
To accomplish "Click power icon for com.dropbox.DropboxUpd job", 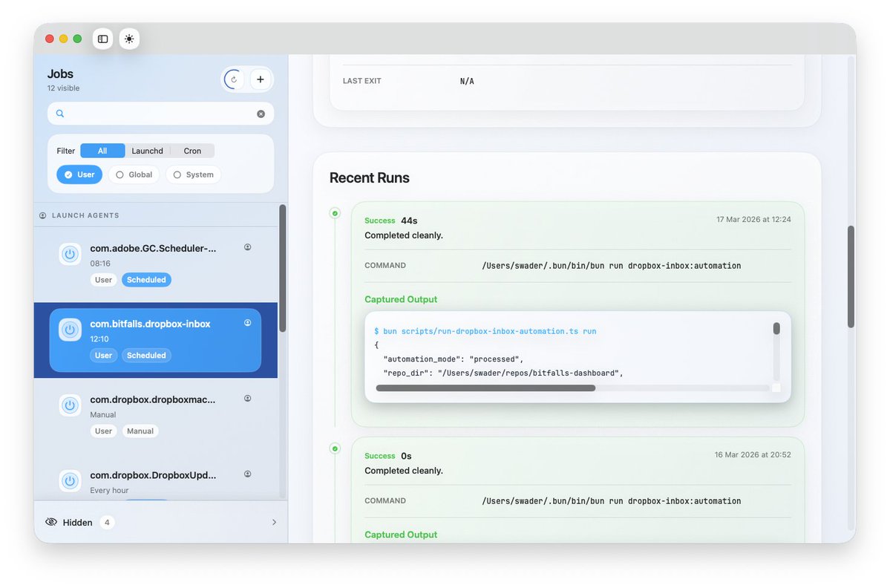I will pos(70,481).
